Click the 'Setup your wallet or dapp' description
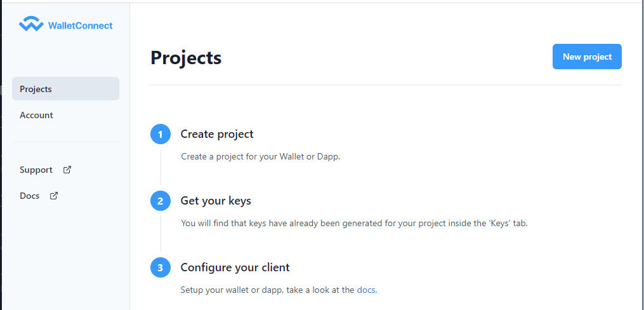Viewport: 644px width, 310px height. click(x=279, y=290)
